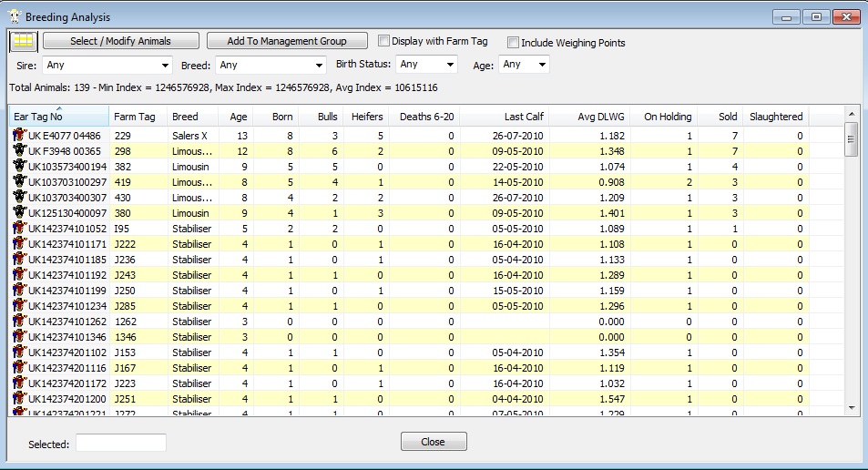
Task: Expand the Birth Status dropdown
Action: 426,65
